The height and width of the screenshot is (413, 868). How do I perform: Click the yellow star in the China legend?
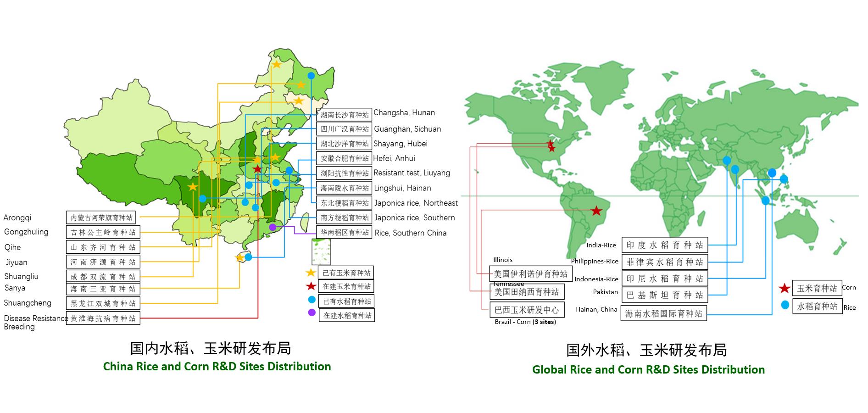pyautogui.click(x=311, y=273)
